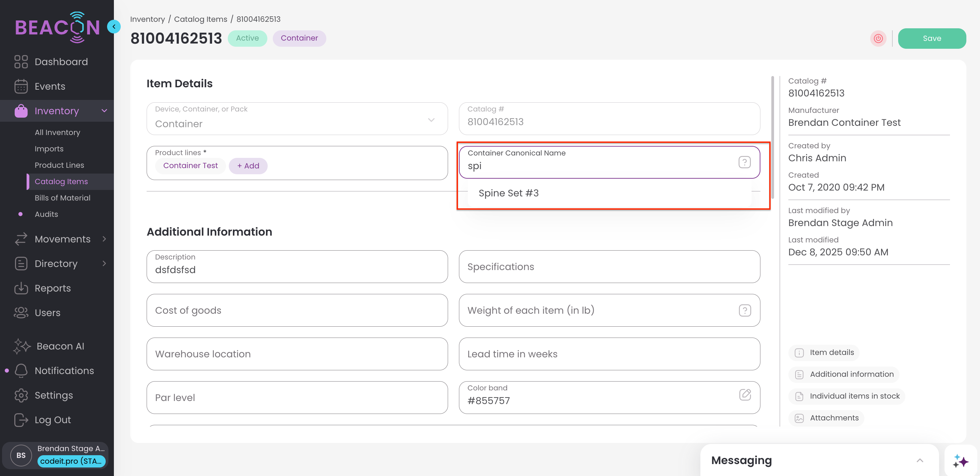Open Settings via the gear icon
Viewport: 980px width, 476px height.
[21, 395]
